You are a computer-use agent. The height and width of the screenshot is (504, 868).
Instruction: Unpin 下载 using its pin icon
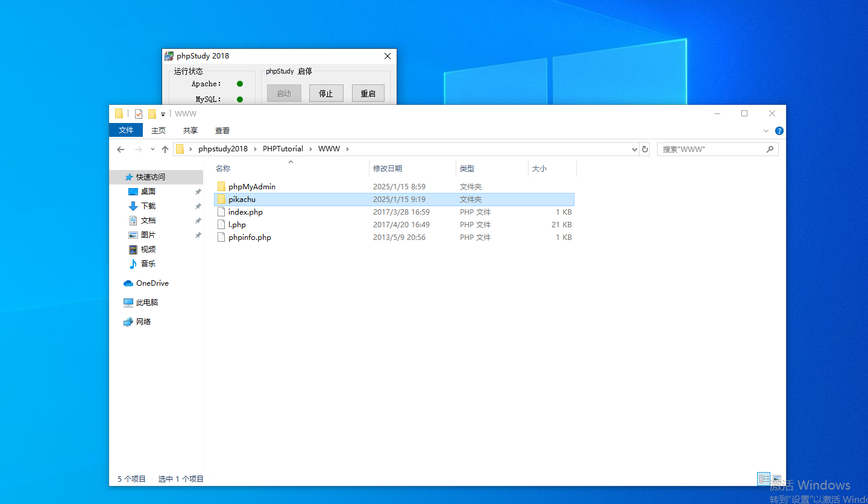click(198, 206)
